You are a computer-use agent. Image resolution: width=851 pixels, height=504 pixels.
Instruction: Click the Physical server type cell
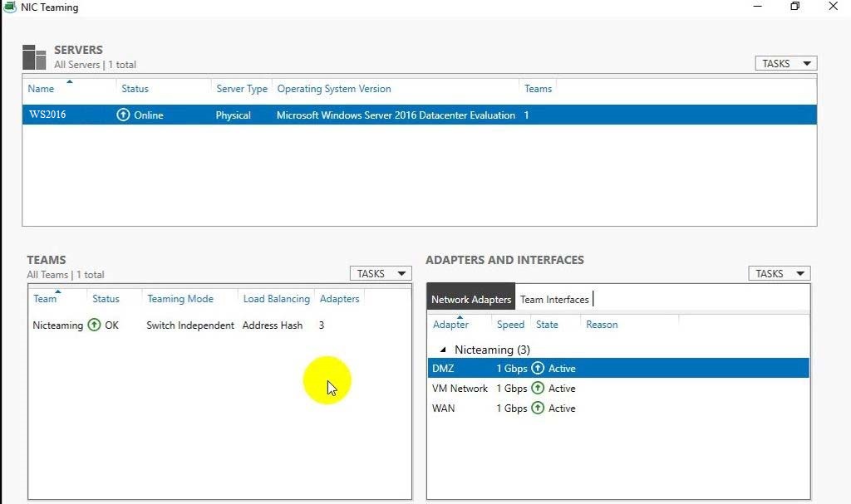(x=234, y=115)
